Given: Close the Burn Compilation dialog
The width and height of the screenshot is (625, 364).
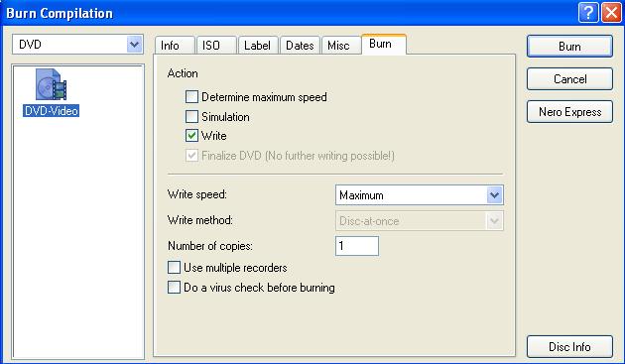Looking at the screenshot, I should 611,13.
